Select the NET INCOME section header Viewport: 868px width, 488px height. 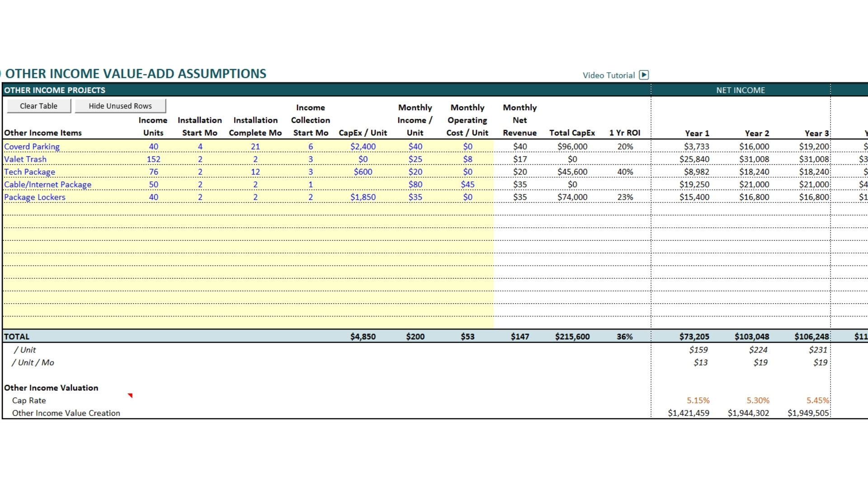[x=741, y=90]
